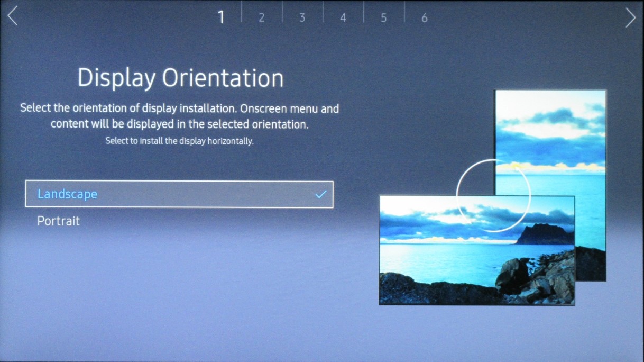Open wizard step 4
The image size is (644, 362).
(x=343, y=16)
